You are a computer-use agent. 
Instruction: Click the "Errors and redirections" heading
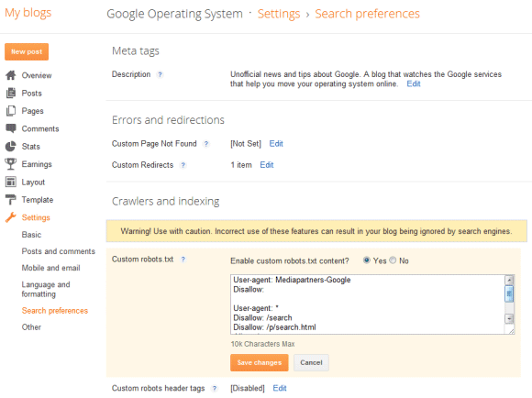click(x=168, y=120)
